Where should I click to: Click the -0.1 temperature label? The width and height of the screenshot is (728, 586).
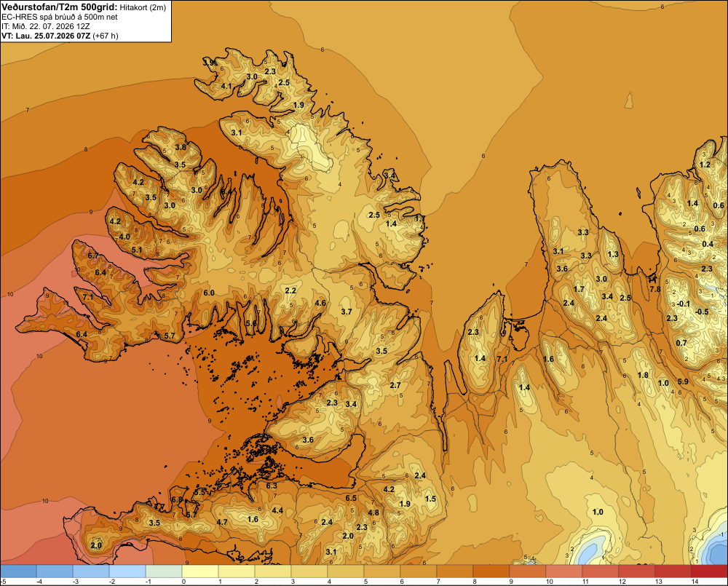pos(684,304)
